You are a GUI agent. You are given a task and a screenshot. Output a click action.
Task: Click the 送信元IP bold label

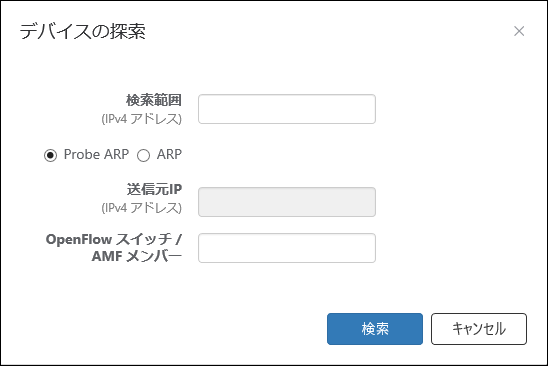click(154, 189)
